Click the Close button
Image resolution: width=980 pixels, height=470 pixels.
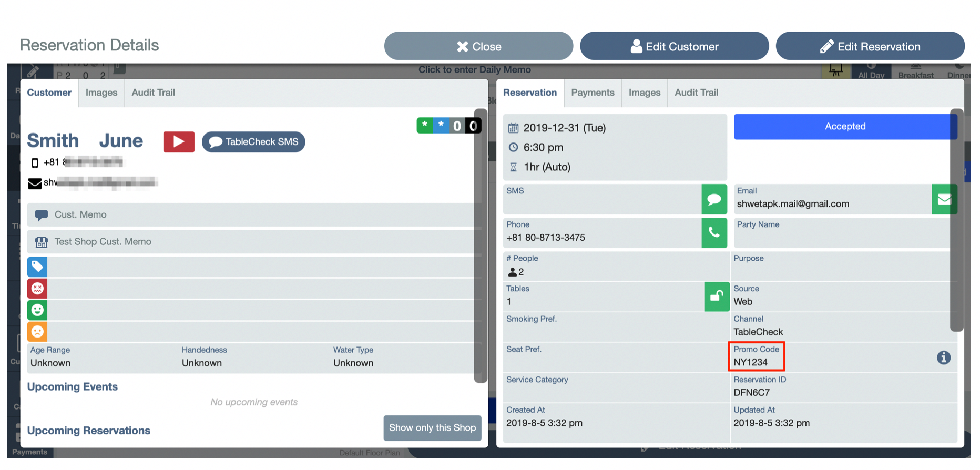tap(478, 46)
